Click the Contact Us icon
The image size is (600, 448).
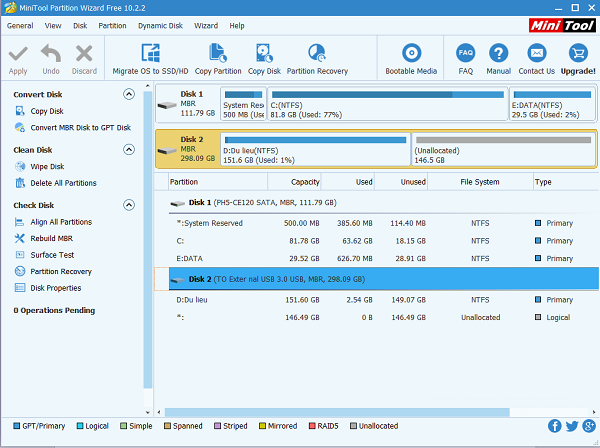536,53
